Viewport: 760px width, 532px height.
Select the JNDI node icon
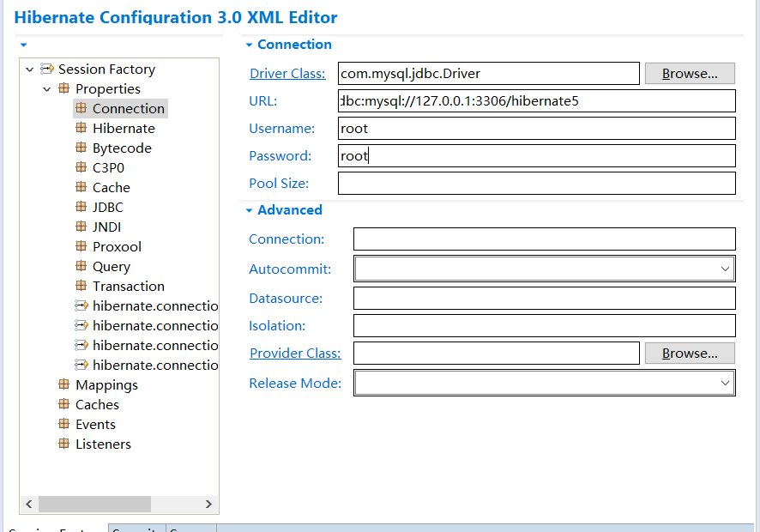point(81,227)
